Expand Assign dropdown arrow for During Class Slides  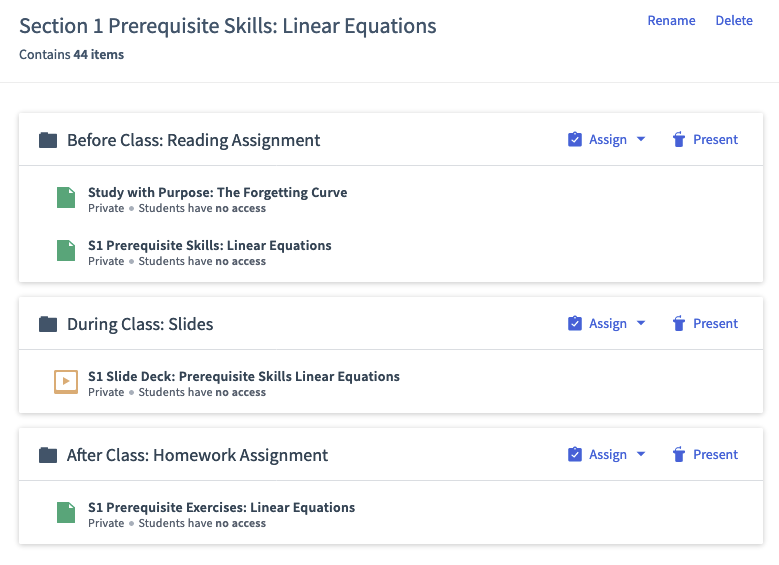pos(641,323)
